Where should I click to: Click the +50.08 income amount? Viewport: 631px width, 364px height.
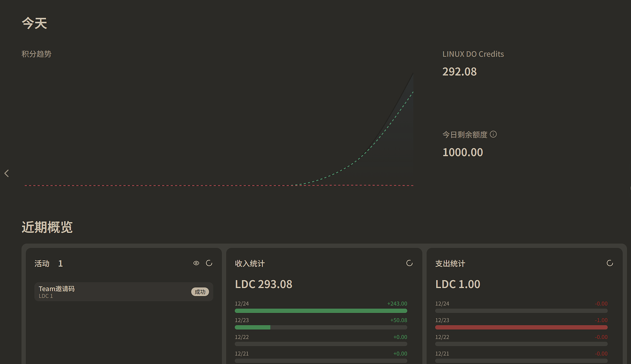pyautogui.click(x=398, y=320)
